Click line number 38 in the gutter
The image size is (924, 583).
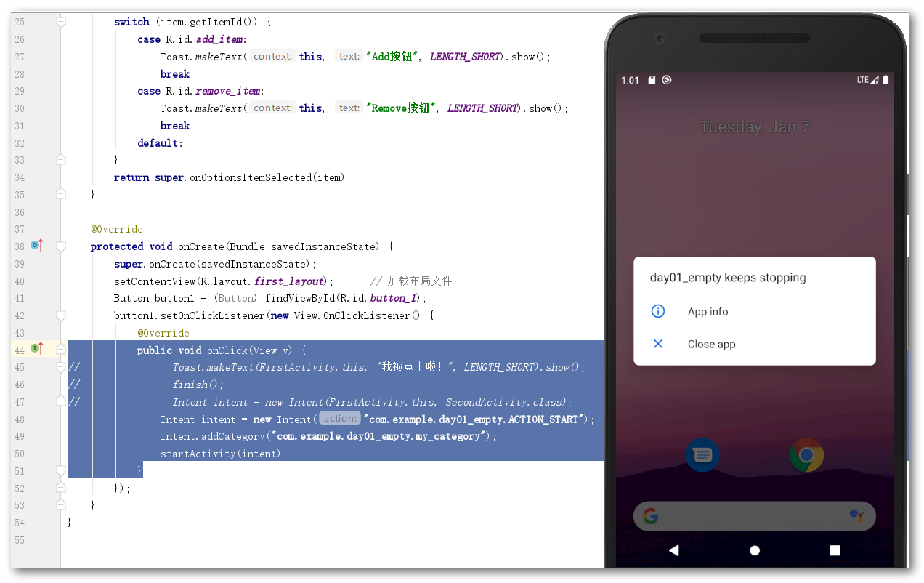19,246
